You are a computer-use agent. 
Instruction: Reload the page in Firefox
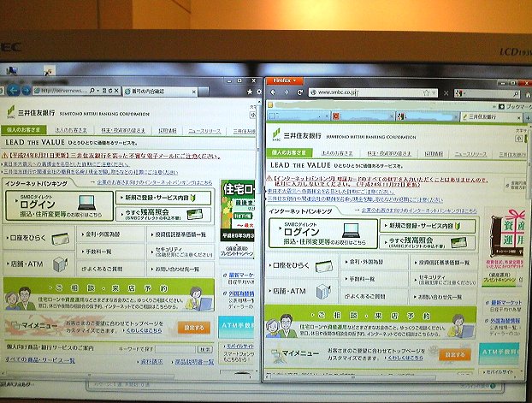click(x=300, y=92)
